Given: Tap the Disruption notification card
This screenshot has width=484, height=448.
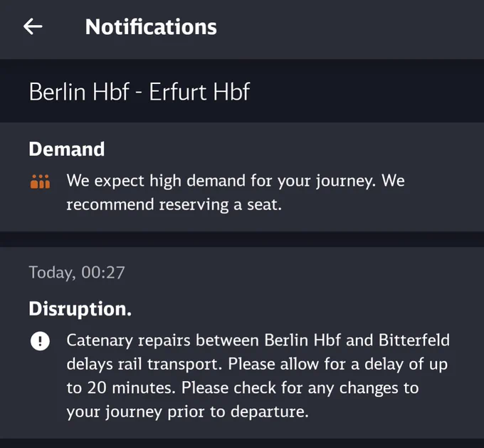Looking at the screenshot, I should (242, 343).
